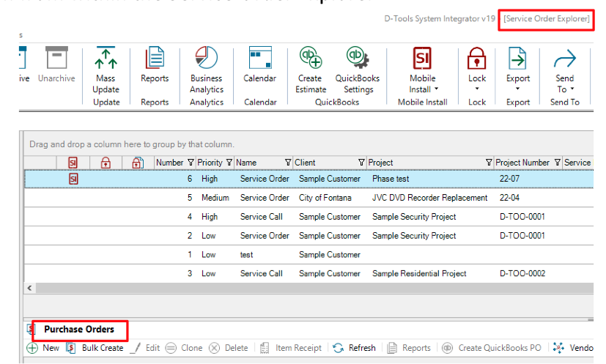Select the Purchase Orders tab

click(x=79, y=330)
